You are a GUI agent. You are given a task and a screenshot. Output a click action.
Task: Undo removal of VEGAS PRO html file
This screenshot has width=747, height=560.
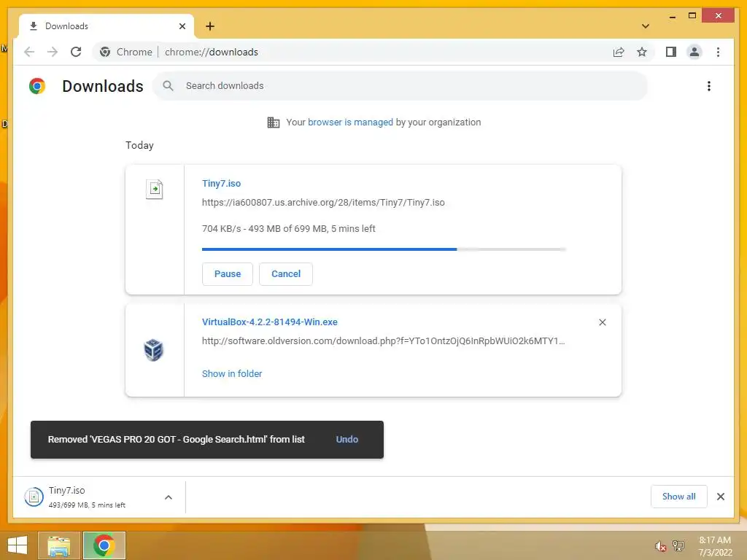click(347, 440)
